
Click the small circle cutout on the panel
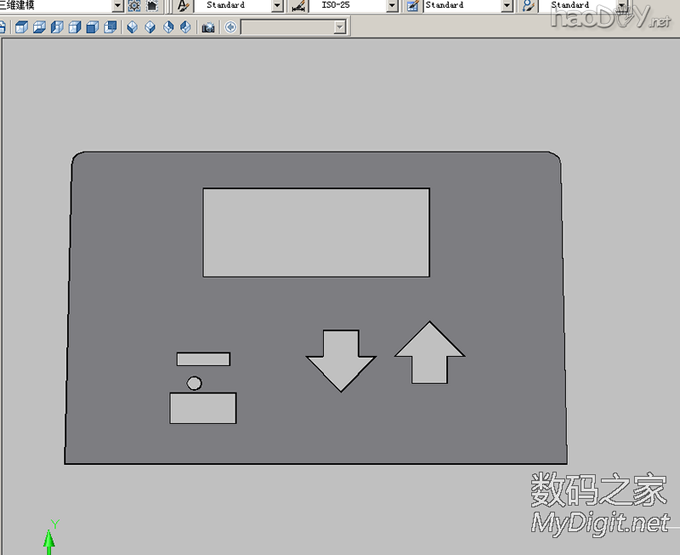[194, 382]
